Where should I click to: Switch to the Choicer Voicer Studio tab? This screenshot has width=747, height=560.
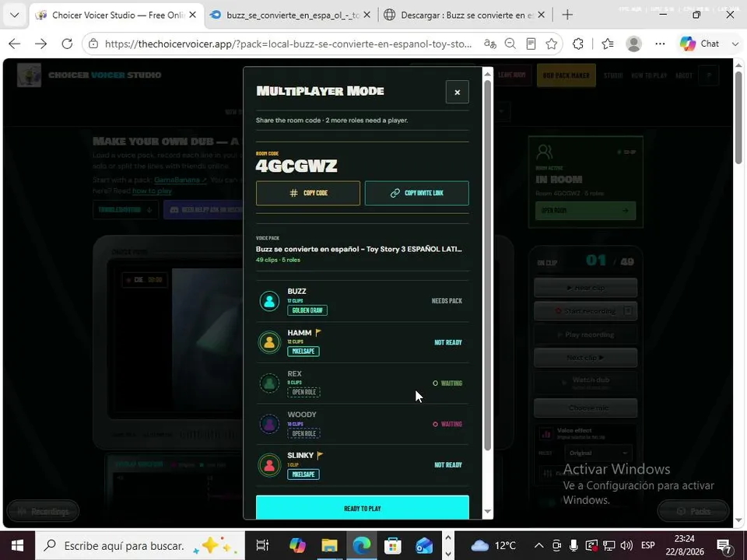(x=117, y=16)
